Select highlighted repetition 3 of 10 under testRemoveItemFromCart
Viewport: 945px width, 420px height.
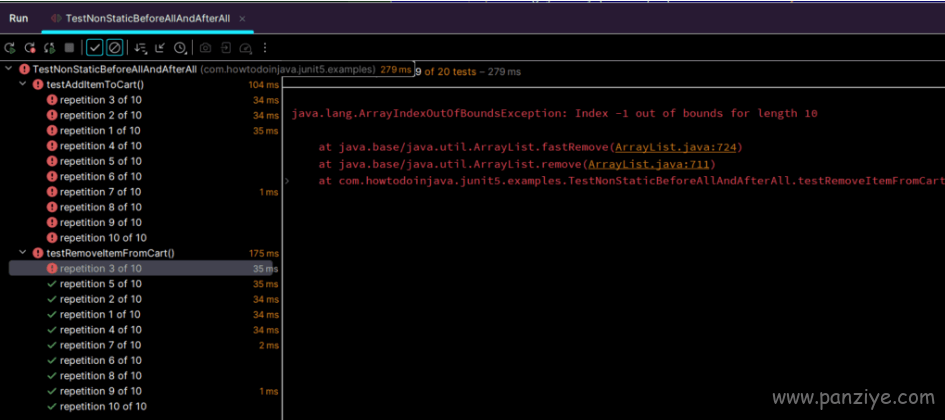[x=140, y=268]
